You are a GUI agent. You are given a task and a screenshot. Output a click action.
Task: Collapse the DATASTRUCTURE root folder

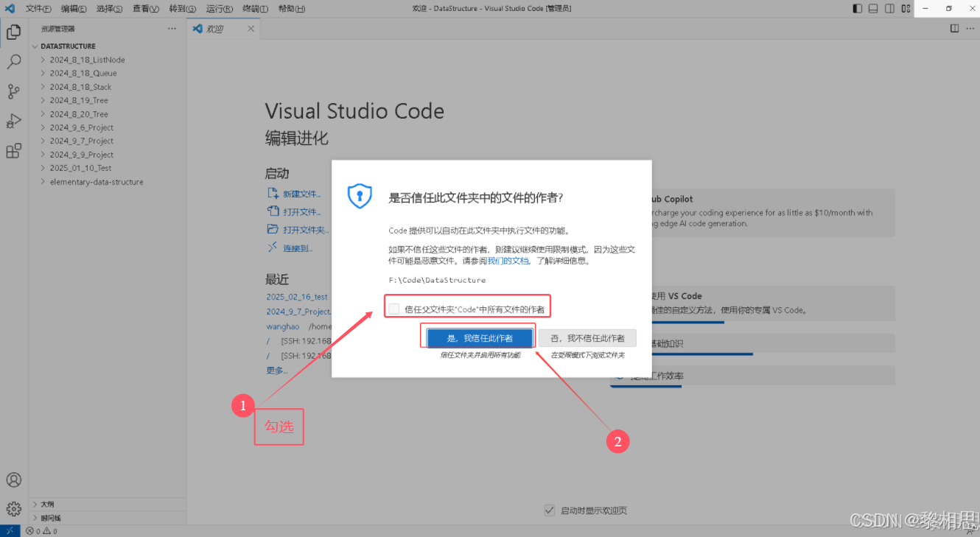(x=35, y=46)
